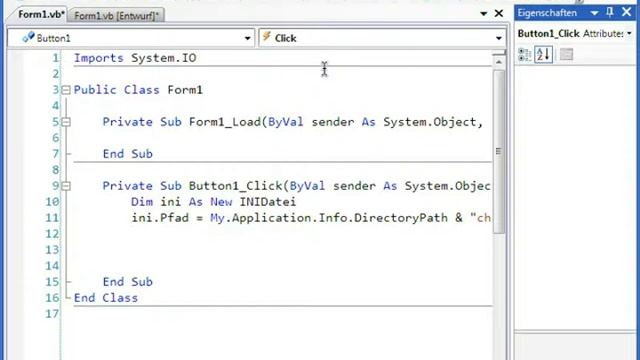
Task: Open the Button1_Click Attribute object dropdown
Action: click(x=629, y=34)
